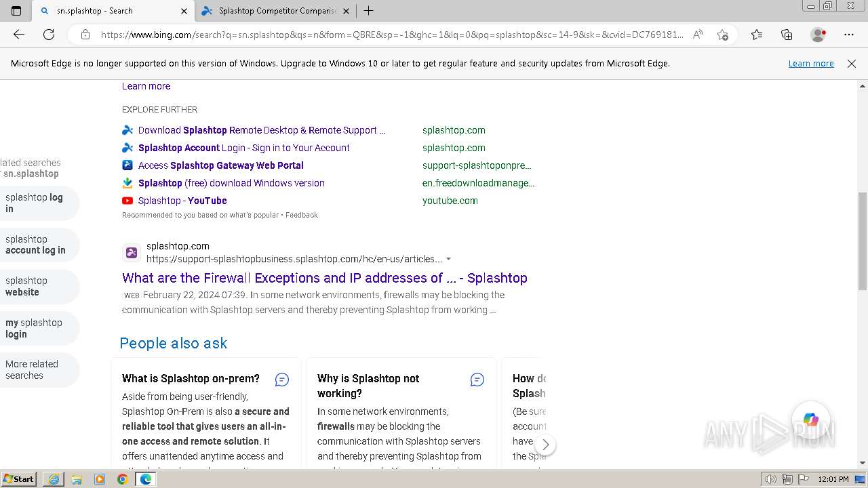Open Splashtop - YouTube link

182,201
